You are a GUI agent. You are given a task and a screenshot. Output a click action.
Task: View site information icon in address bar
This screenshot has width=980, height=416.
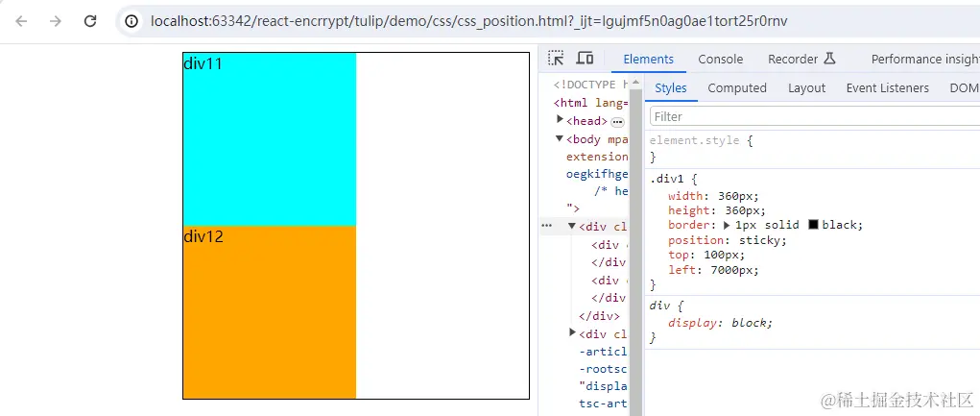[x=131, y=21]
